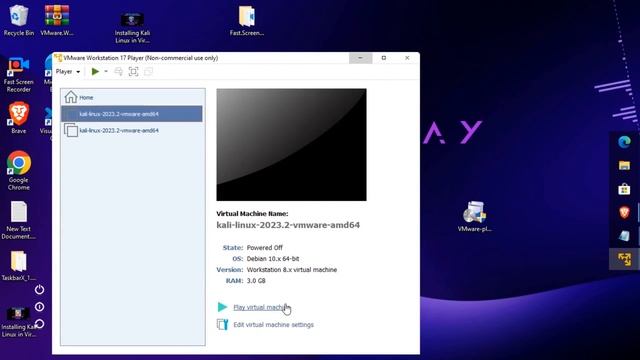This screenshot has width=640, height=360.
Task: Open VMware-pl... installer desktop icon
Action: tap(474, 216)
